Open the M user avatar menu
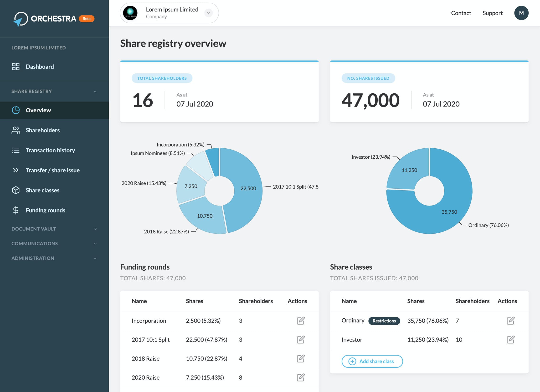 (521, 13)
